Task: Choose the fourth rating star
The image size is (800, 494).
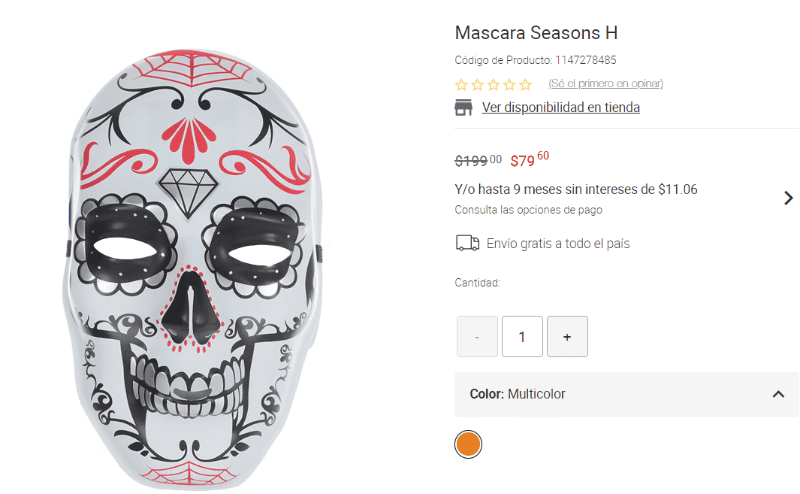Action: click(510, 85)
